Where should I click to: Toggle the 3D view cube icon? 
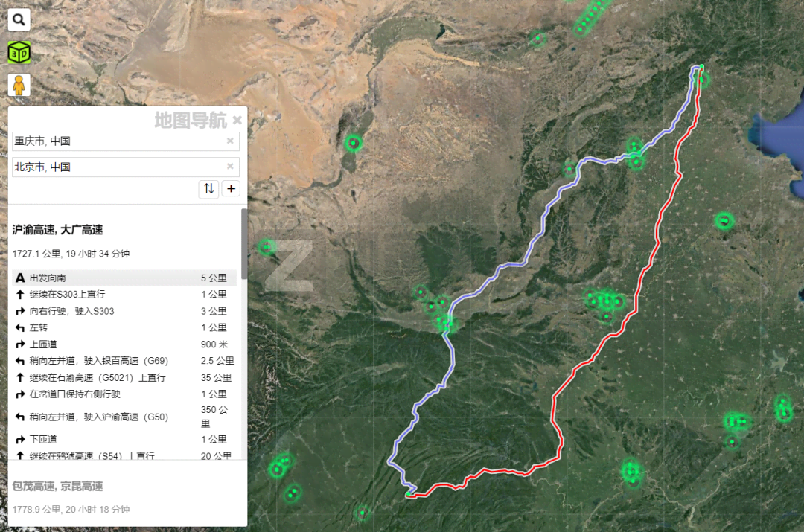click(x=19, y=53)
